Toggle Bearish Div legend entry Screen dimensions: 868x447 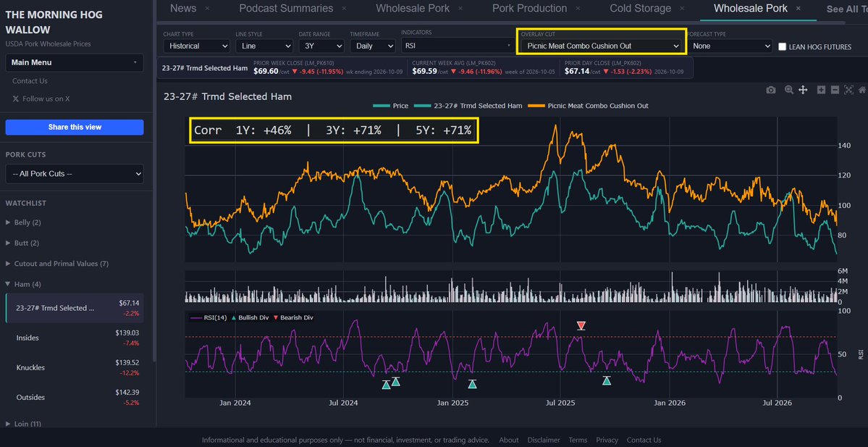click(293, 318)
